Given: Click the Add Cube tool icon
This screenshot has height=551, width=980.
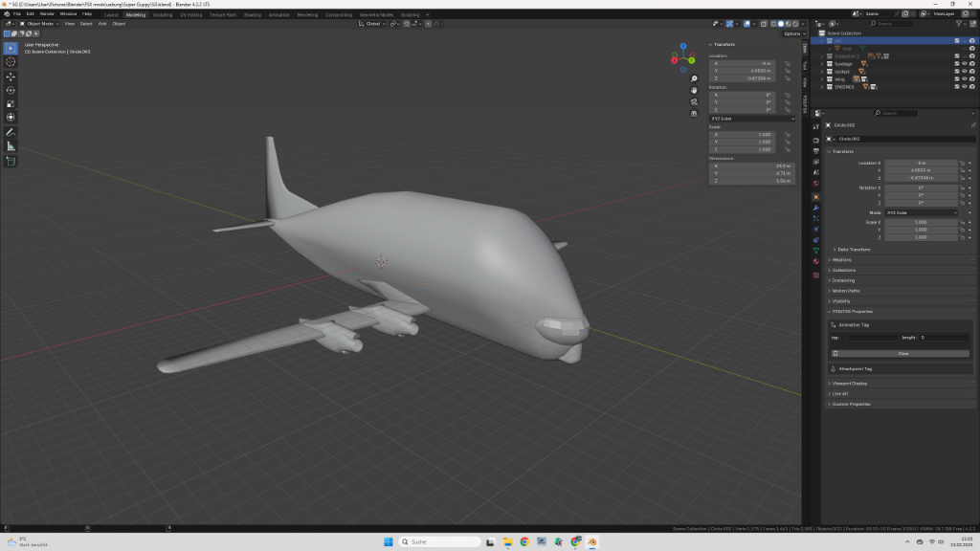Looking at the screenshot, I should pos(11,161).
